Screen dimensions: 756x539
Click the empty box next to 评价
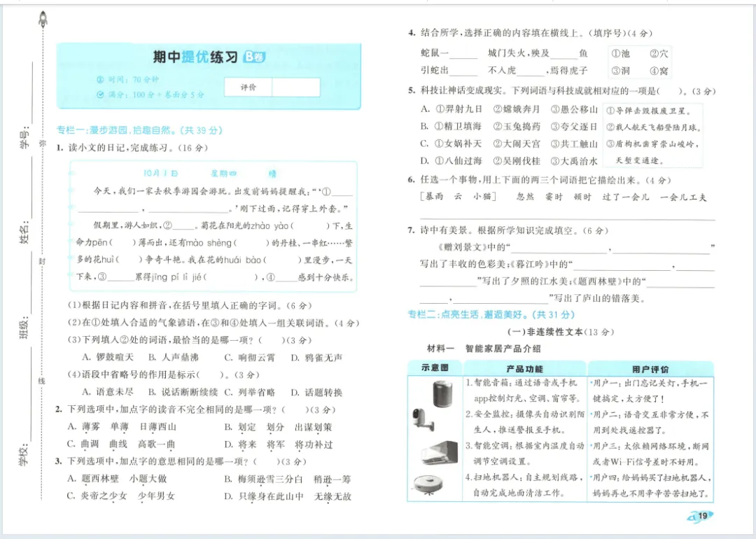coord(296,87)
